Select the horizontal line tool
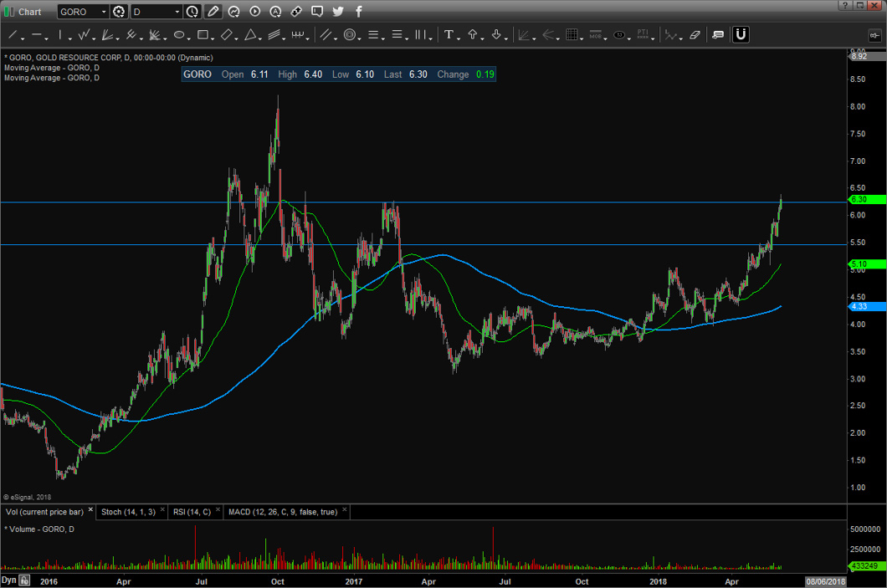This screenshot has width=887, height=588. (x=36, y=35)
